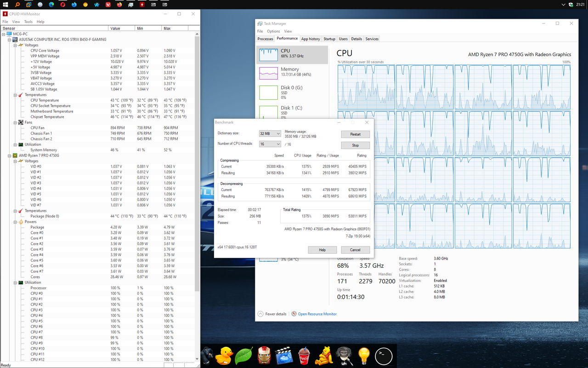Image resolution: width=588 pixels, height=368 pixels.
Task: Click the Winnie the Pooh dock icon
Action: pyautogui.click(x=324, y=356)
